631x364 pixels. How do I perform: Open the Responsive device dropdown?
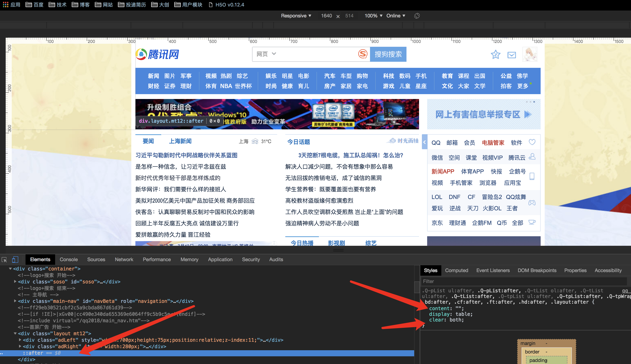296,16
